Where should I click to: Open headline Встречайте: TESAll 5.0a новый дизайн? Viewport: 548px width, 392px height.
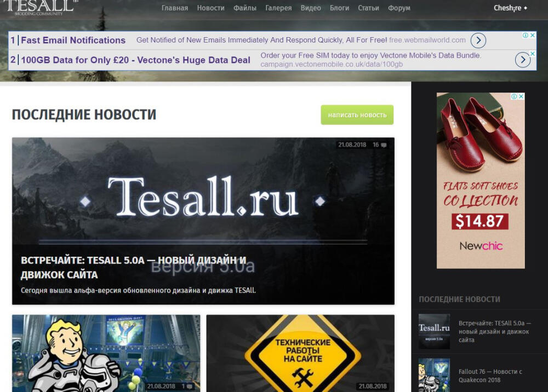click(x=134, y=267)
